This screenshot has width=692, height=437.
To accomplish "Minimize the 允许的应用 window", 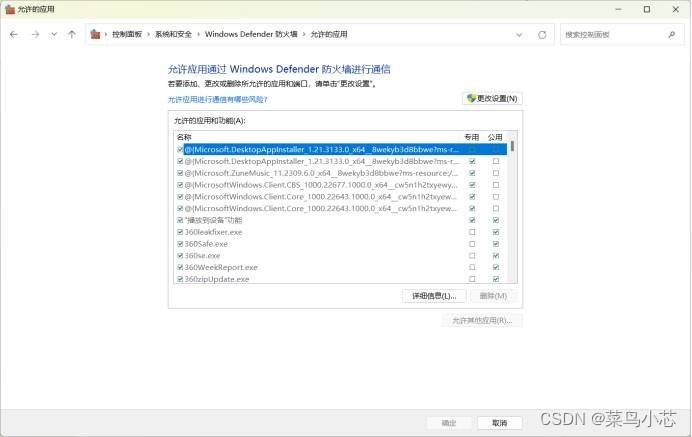I will (x=618, y=9).
